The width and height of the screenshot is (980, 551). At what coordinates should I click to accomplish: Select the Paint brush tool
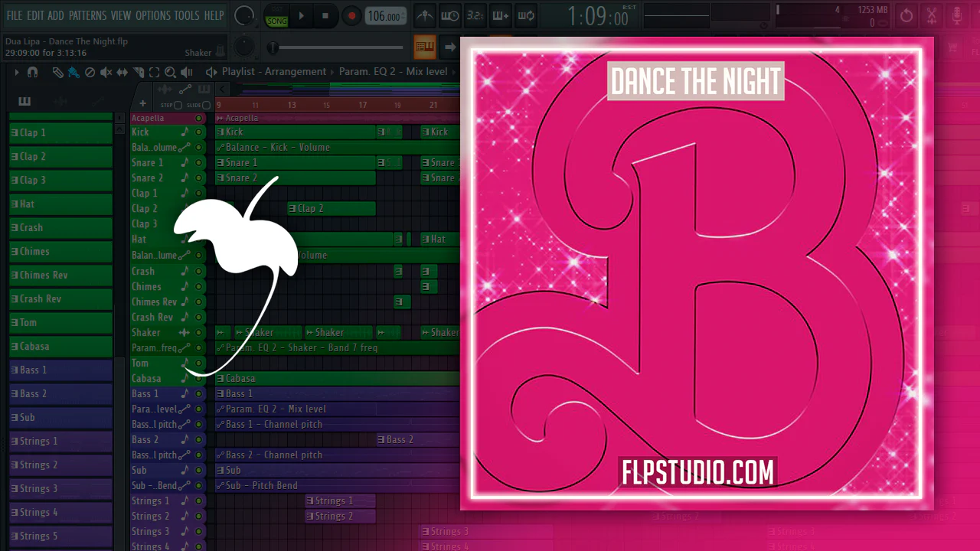tap(73, 72)
